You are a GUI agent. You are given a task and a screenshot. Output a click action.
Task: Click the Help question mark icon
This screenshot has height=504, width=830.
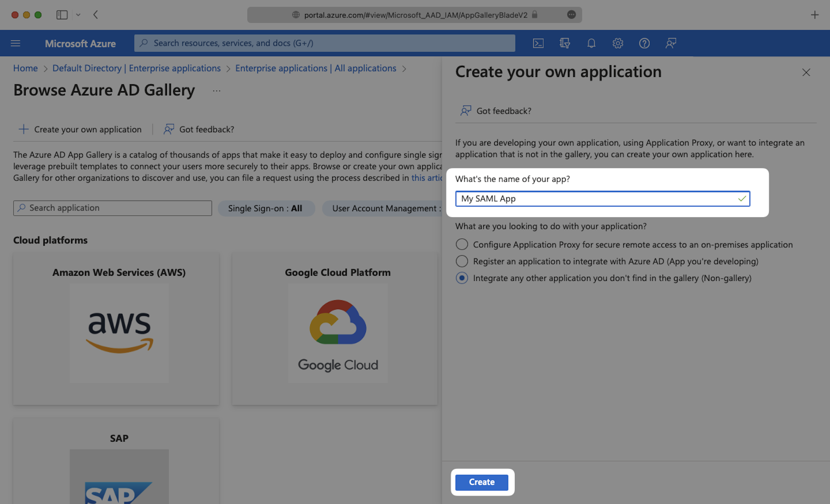coord(644,43)
